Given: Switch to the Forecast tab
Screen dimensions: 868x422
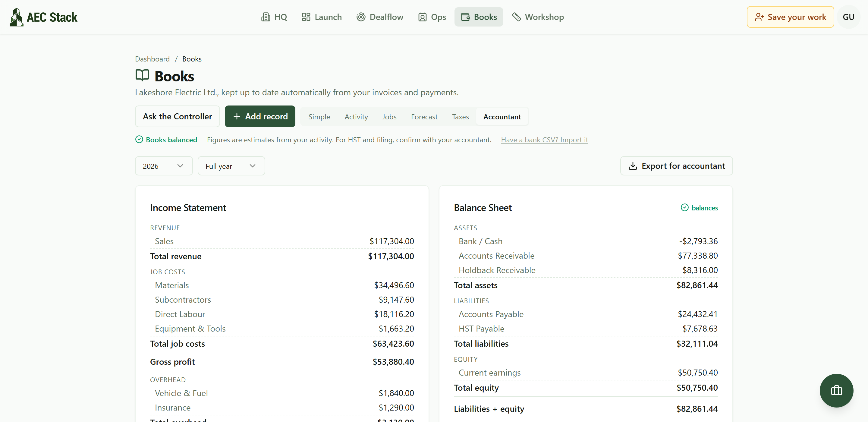Looking at the screenshot, I should tap(424, 117).
